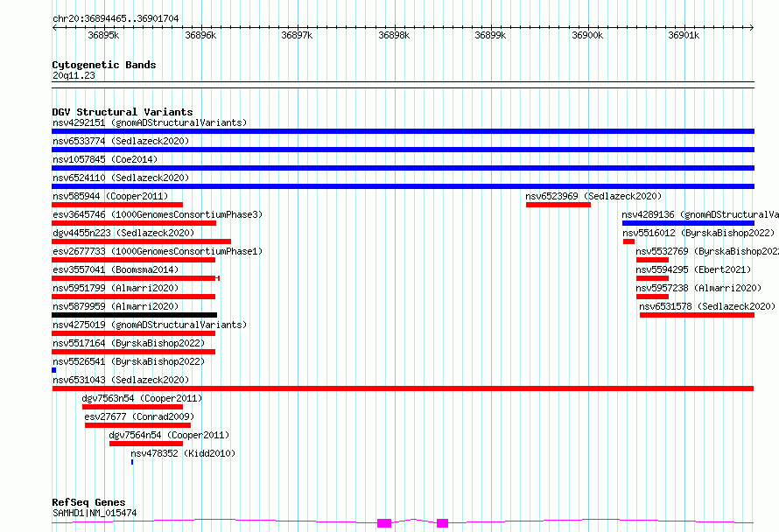Click the esv3557041 (Boomsma2014) label
The width and height of the screenshot is (779, 532).
tap(116, 269)
